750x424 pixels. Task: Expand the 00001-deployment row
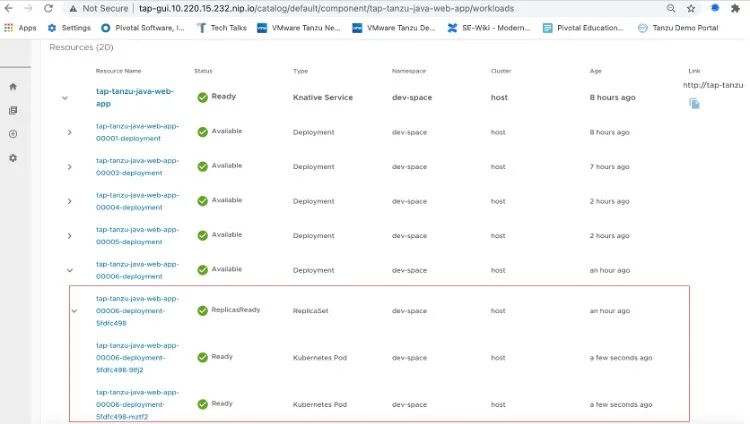(x=69, y=132)
